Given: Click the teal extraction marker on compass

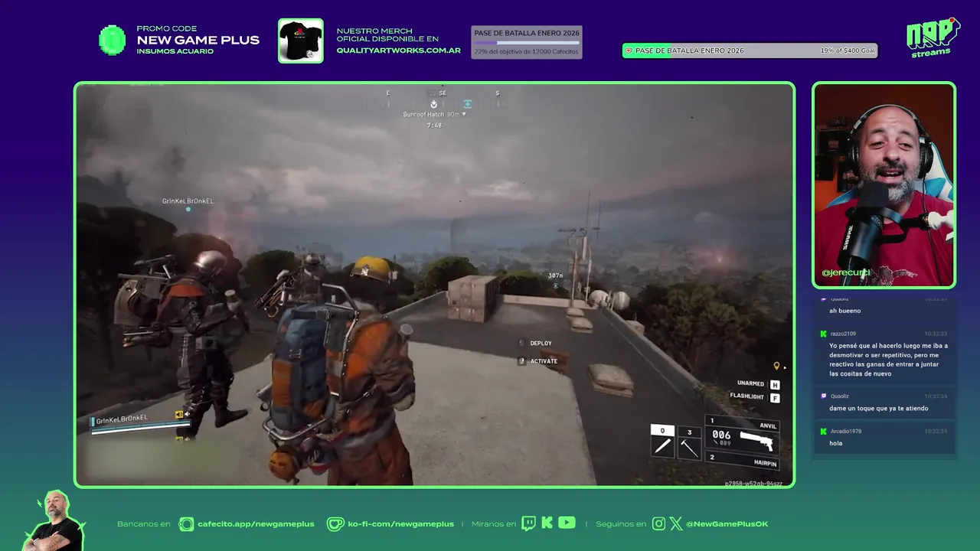Looking at the screenshot, I should 467,104.
